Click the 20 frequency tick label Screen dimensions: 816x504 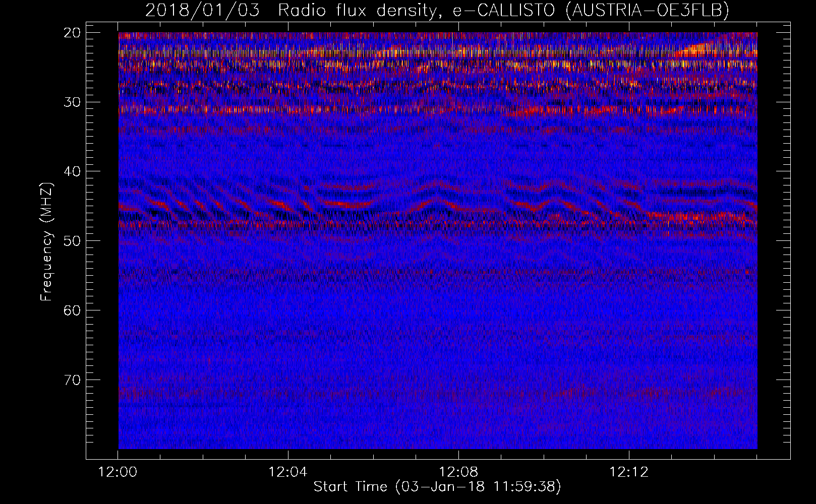coord(73,33)
